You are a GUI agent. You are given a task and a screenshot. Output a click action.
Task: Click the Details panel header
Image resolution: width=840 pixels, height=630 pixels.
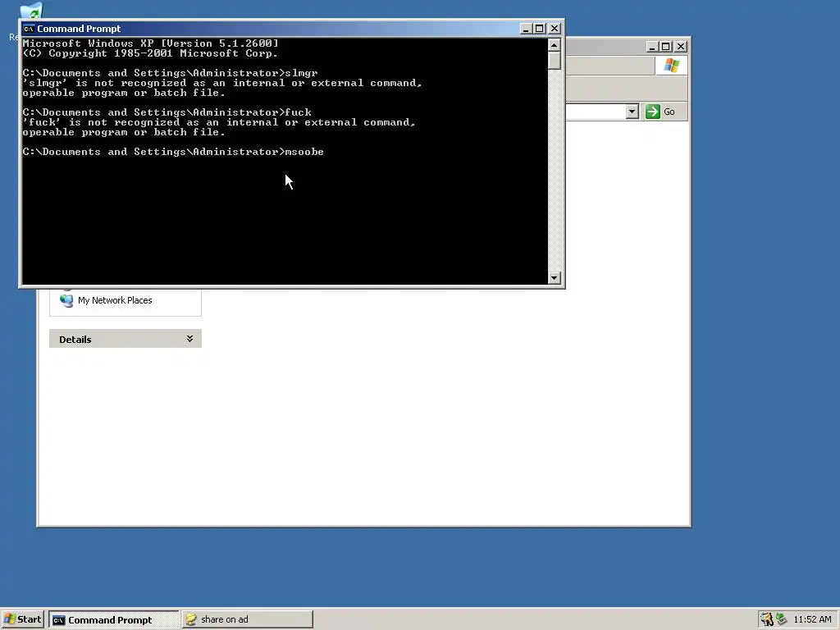(126, 339)
